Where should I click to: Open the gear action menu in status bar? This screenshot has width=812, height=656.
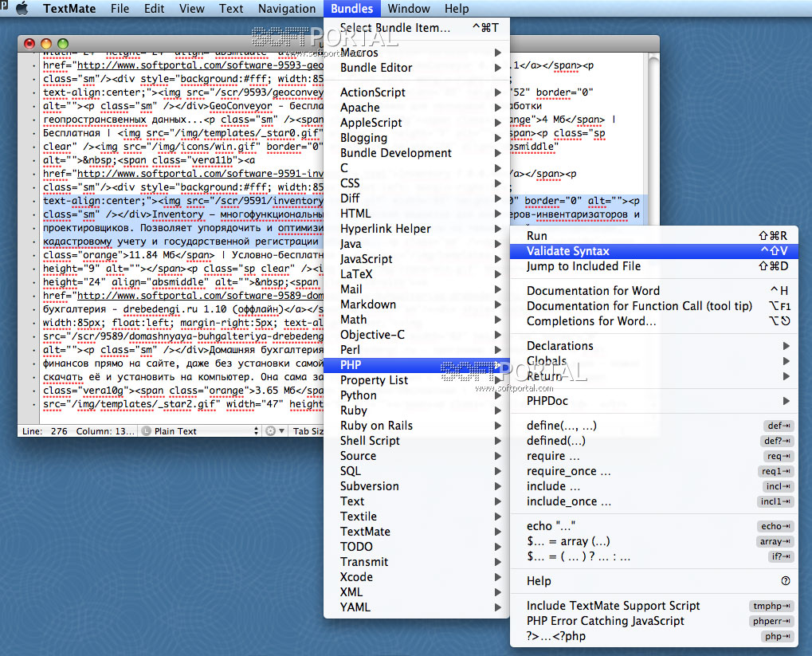pos(274,431)
